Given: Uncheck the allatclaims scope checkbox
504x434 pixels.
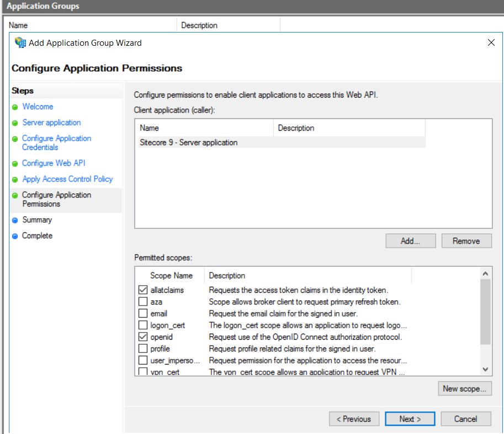Looking at the screenshot, I should point(143,290).
